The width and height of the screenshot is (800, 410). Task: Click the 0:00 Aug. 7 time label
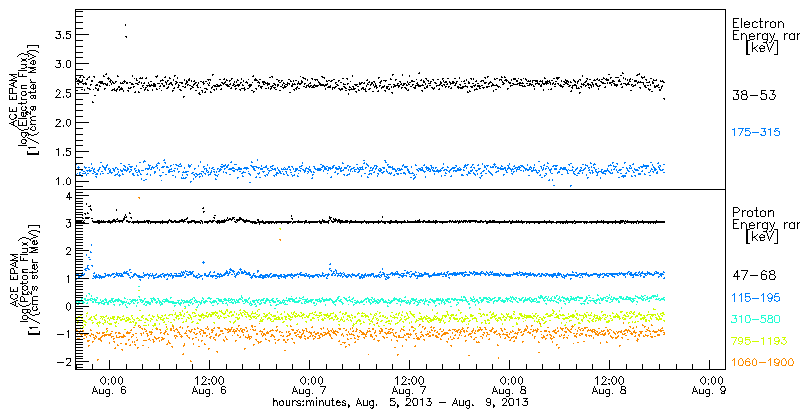(310, 385)
